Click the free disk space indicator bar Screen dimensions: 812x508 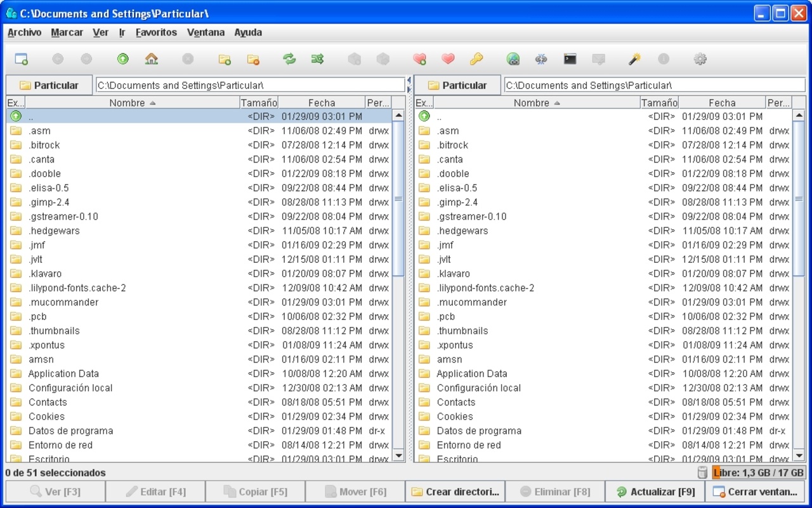(758, 472)
